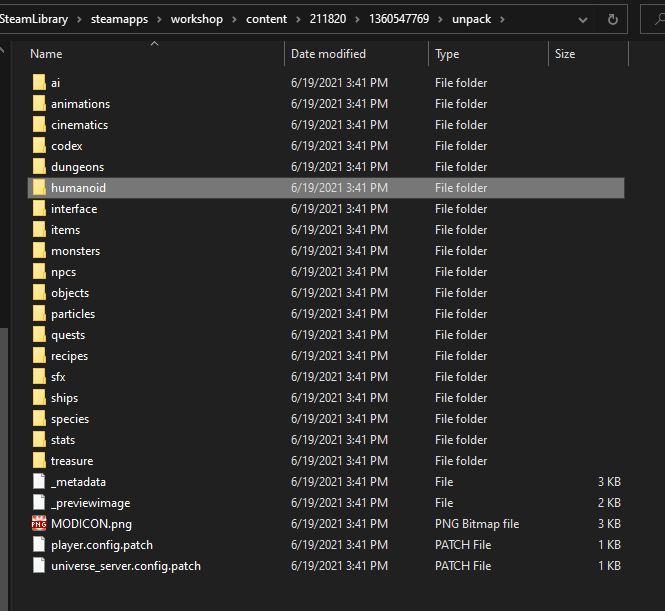Sort by the Name column header
The height and width of the screenshot is (611, 665).
pyautogui.click(x=46, y=54)
